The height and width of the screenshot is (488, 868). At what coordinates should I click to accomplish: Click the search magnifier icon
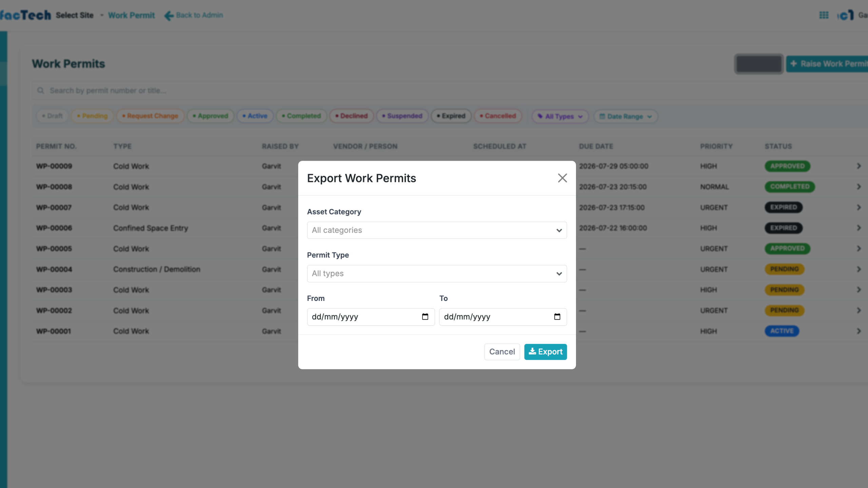pyautogui.click(x=41, y=90)
